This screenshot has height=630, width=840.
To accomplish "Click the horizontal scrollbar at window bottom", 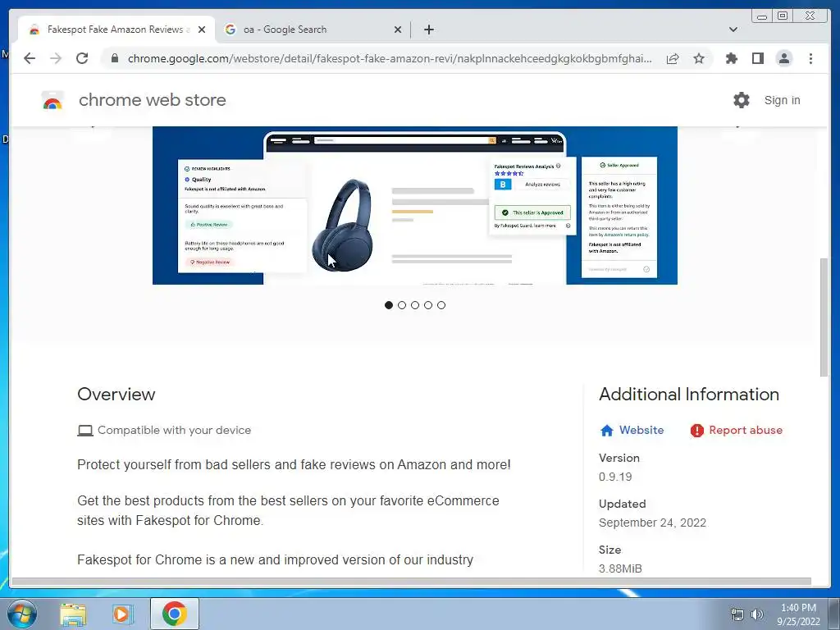I will click(412, 582).
